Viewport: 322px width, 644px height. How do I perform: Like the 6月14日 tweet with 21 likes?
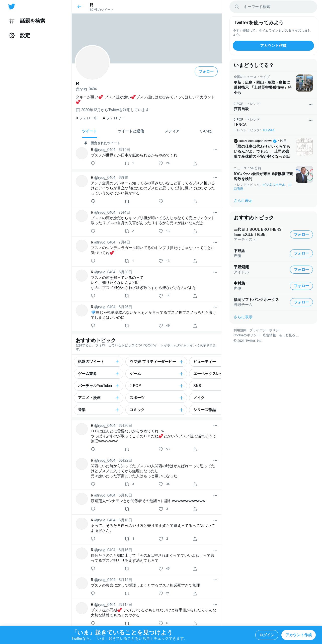(x=161, y=593)
